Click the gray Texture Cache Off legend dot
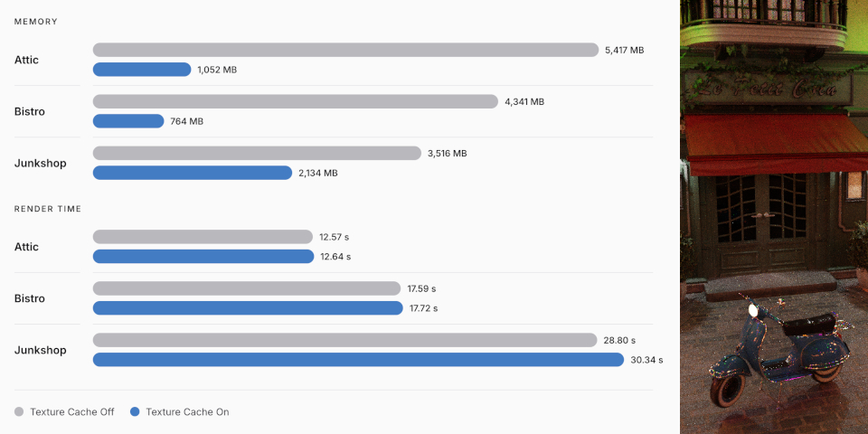This screenshot has height=434, width=868. point(19,412)
